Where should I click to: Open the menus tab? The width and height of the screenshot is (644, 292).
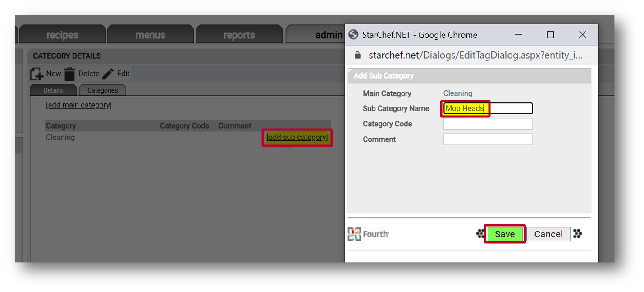coord(150,35)
